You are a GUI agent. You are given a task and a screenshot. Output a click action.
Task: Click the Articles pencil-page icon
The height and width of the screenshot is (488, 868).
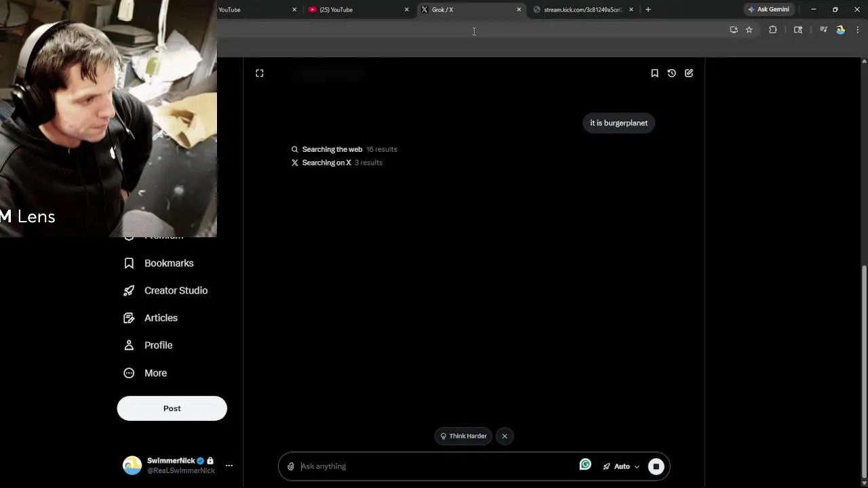point(129,318)
